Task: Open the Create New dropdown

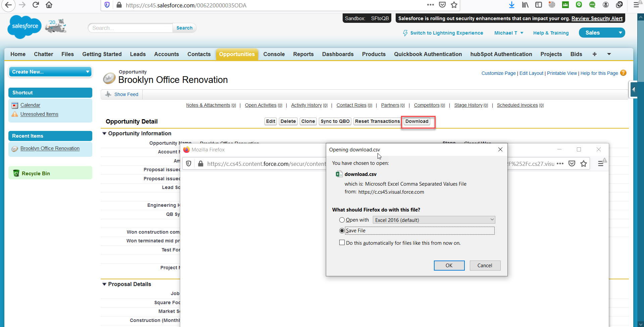Action: coord(50,72)
